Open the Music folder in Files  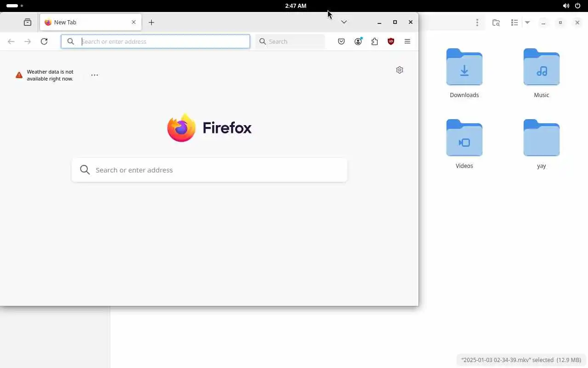[x=542, y=73]
